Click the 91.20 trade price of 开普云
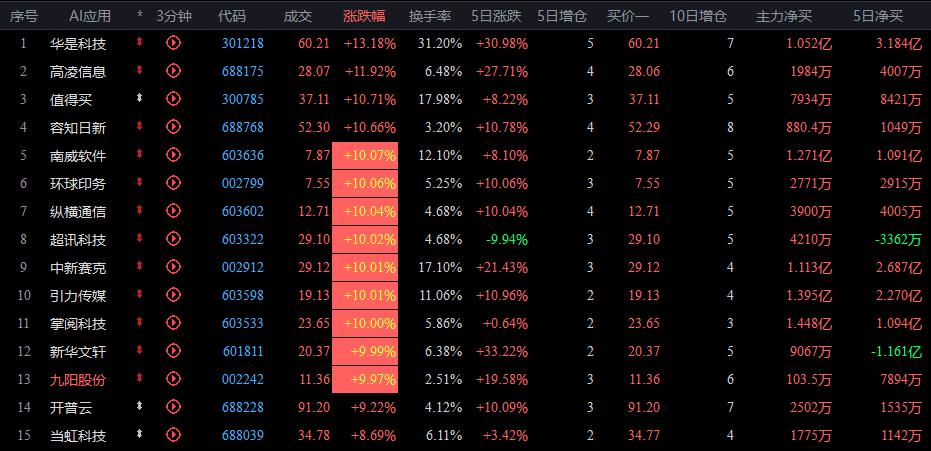931x451 pixels. coord(314,408)
